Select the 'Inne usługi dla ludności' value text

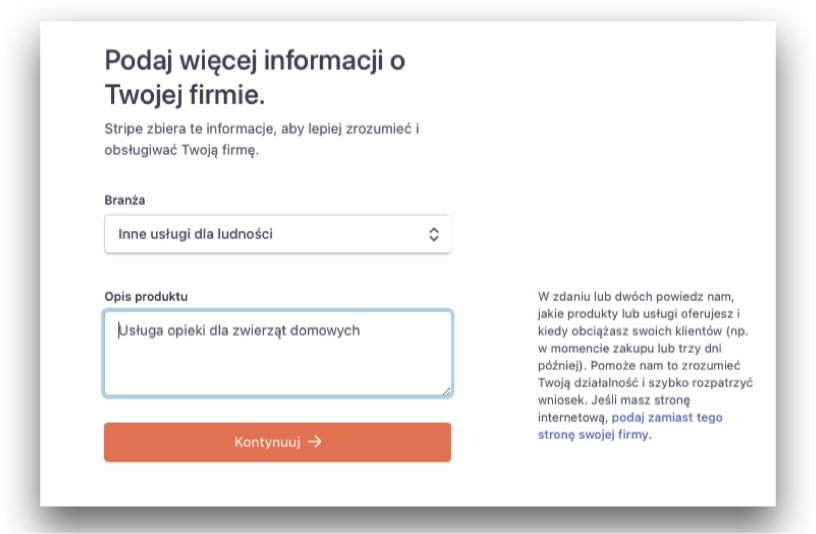pyautogui.click(x=195, y=234)
